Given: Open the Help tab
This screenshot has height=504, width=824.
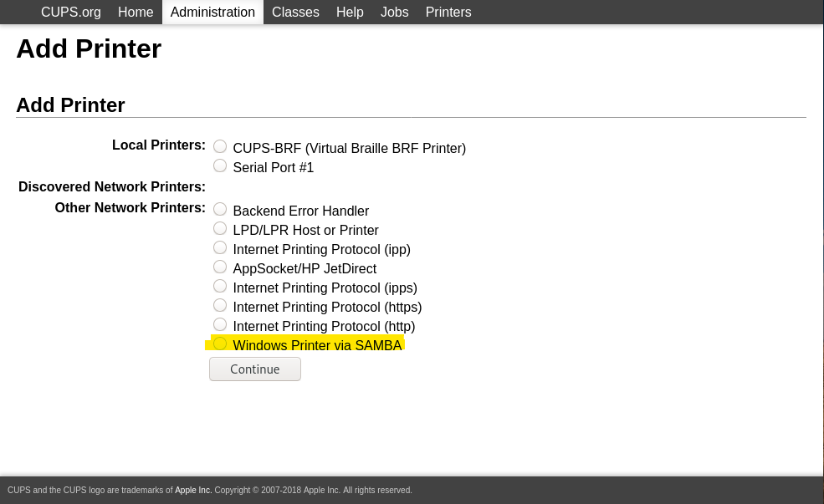Looking at the screenshot, I should click(350, 12).
